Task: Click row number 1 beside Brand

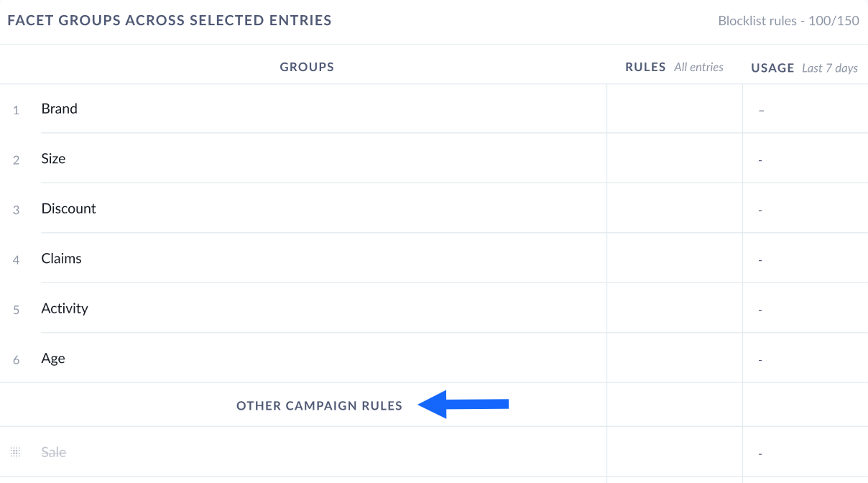Action: 16,110
